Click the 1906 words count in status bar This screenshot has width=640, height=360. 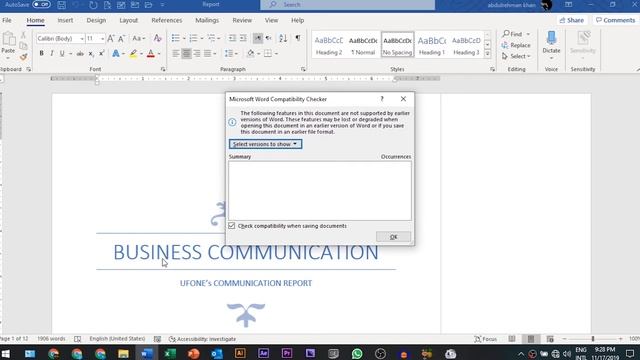click(x=51, y=339)
